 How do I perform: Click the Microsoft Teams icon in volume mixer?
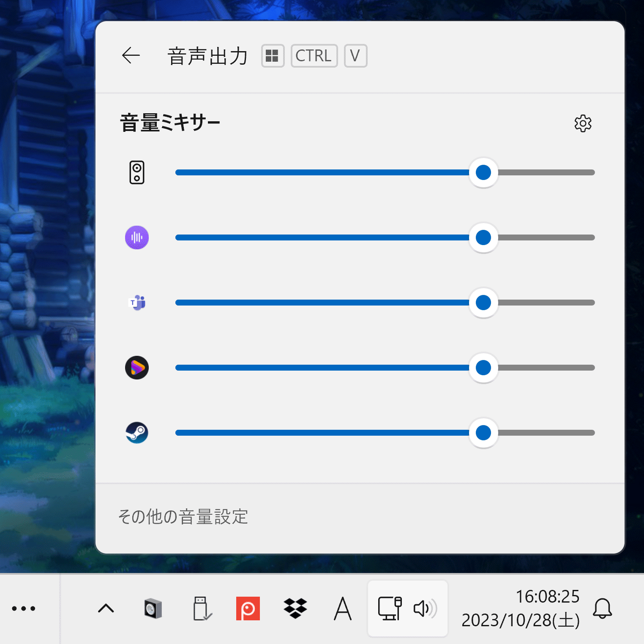[136, 303]
